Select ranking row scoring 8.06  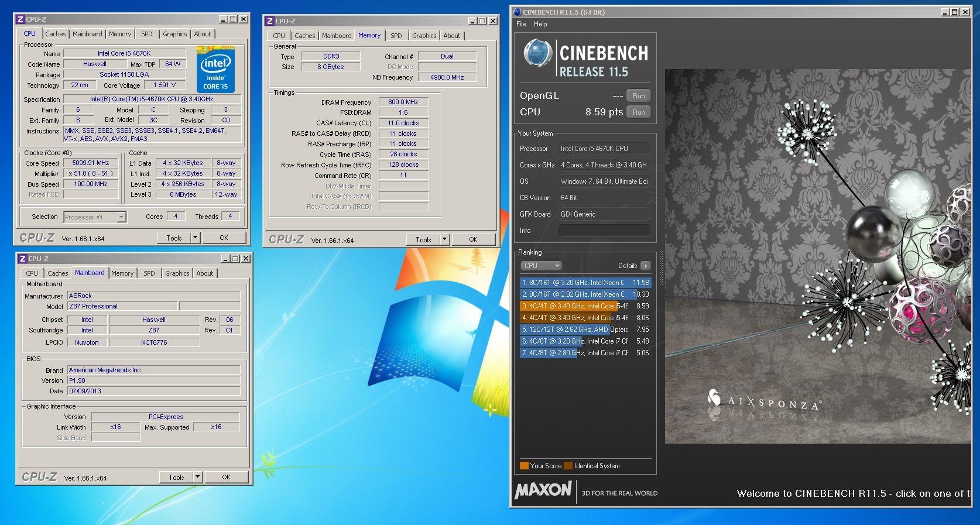coord(585,318)
